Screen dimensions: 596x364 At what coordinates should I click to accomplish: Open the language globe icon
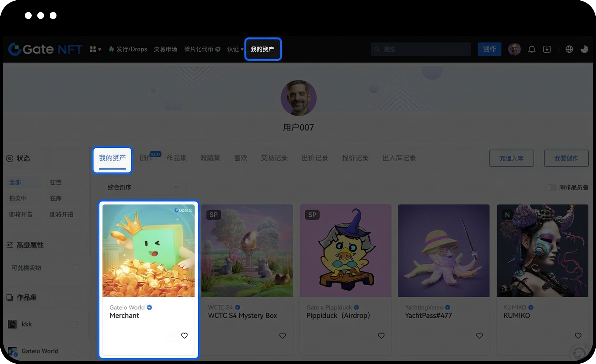tap(569, 49)
